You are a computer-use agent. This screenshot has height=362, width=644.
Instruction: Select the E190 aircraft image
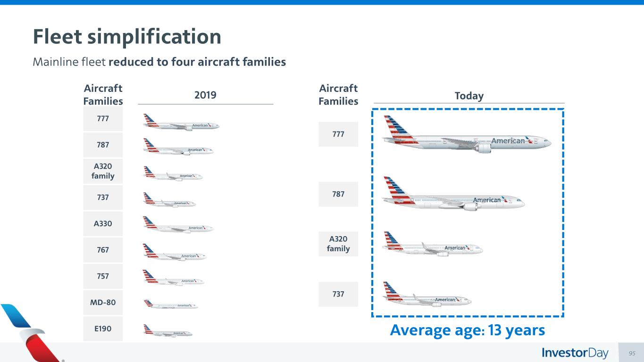point(168,331)
